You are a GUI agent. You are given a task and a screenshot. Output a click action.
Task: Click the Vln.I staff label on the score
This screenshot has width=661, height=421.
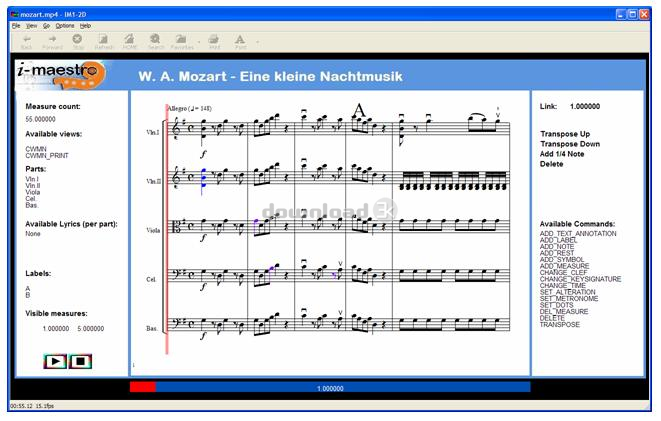(153, 133)
